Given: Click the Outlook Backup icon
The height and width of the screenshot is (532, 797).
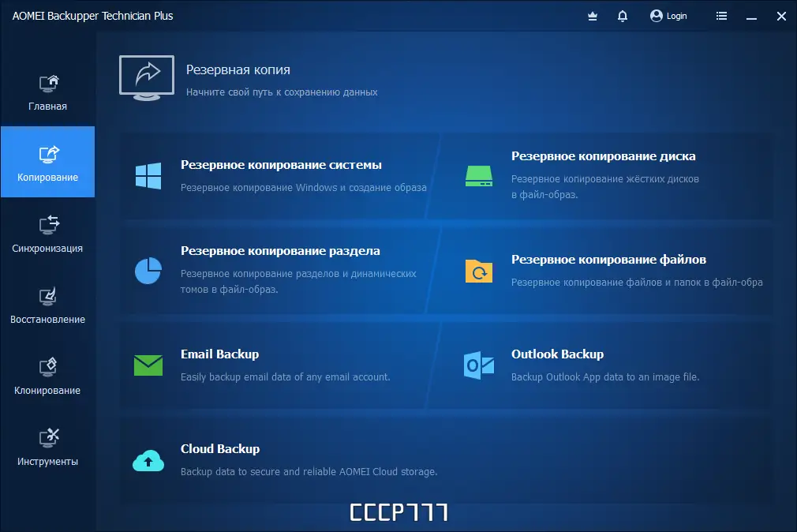Looking at the screenshot, I should tap(479, 365).
